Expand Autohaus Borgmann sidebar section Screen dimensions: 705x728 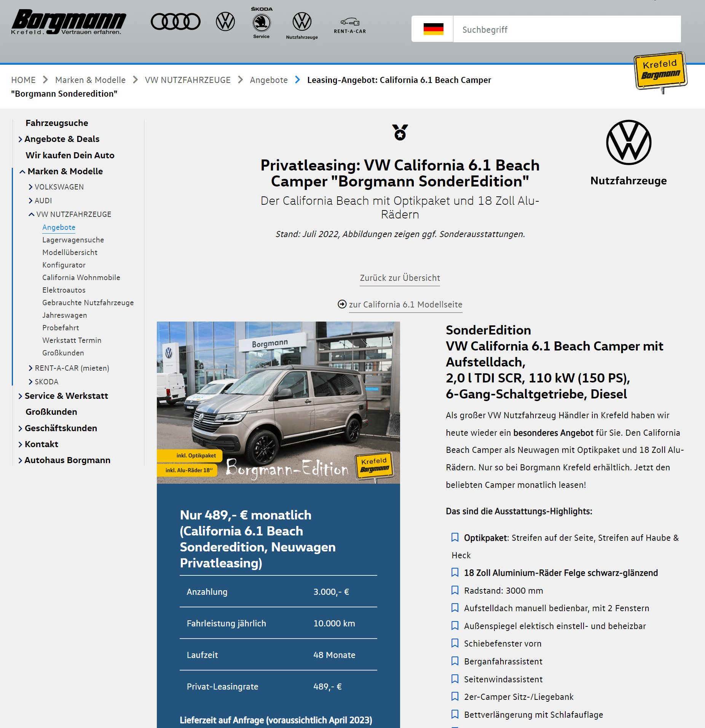click(64, 460)
